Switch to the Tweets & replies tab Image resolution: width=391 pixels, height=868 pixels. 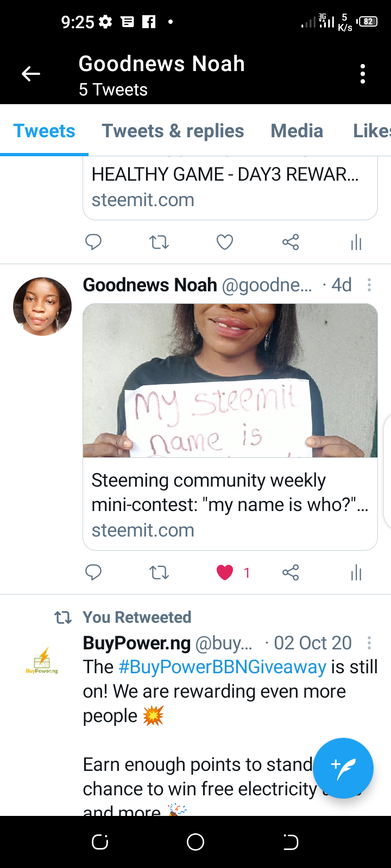pyautogui.click(x=173, y=131)
